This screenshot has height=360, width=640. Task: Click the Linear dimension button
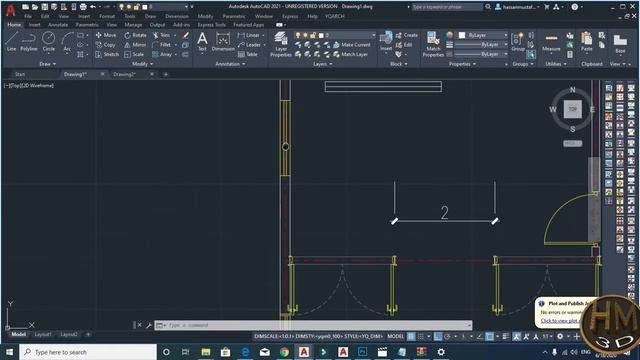click(x=249, y=35)
